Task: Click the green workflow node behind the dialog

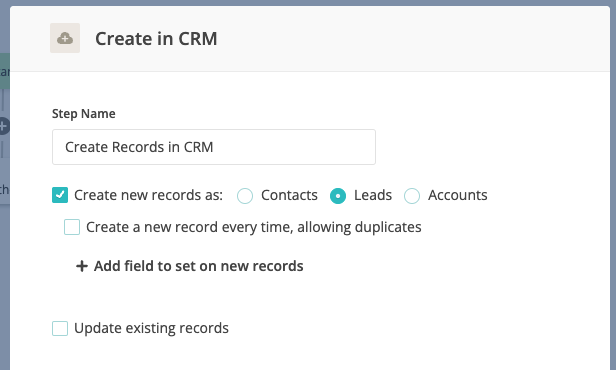Action: point(5,71)
